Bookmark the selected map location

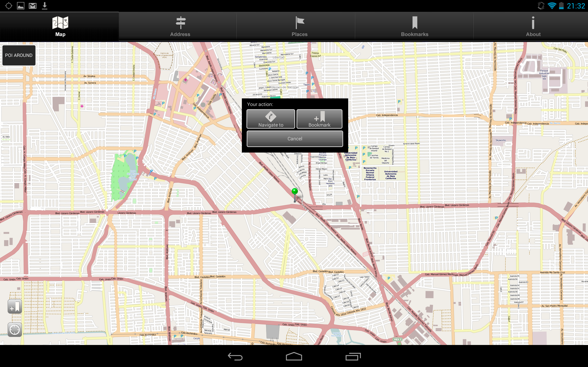319,119
